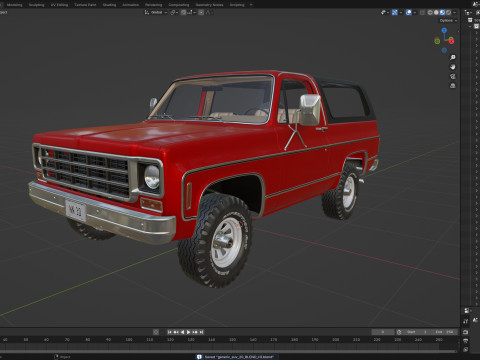
Task: Click the pan view hand icon
Action: coord(453,67)
